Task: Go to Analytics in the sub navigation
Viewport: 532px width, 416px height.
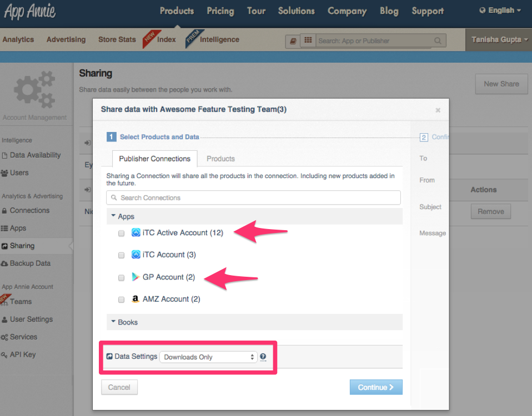Action: click(18, 39)
